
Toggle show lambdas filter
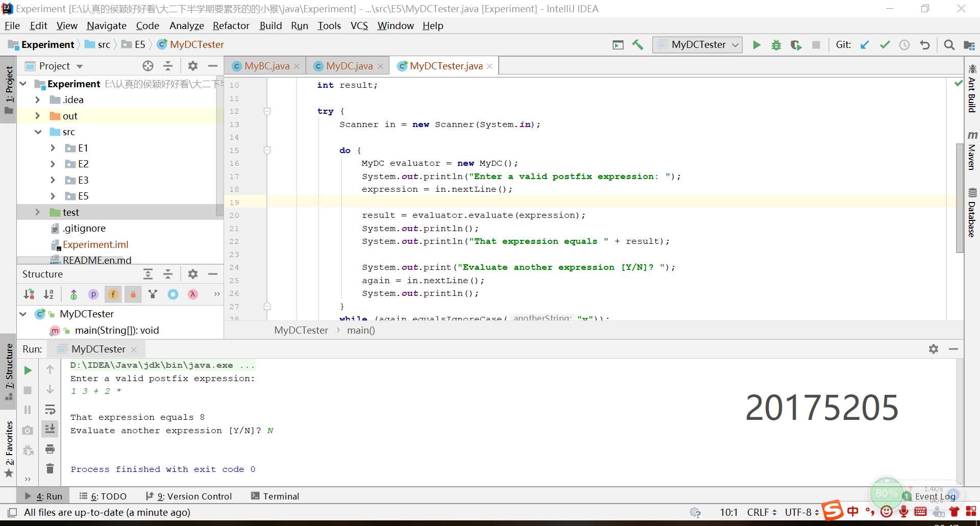tap(192, 294)
